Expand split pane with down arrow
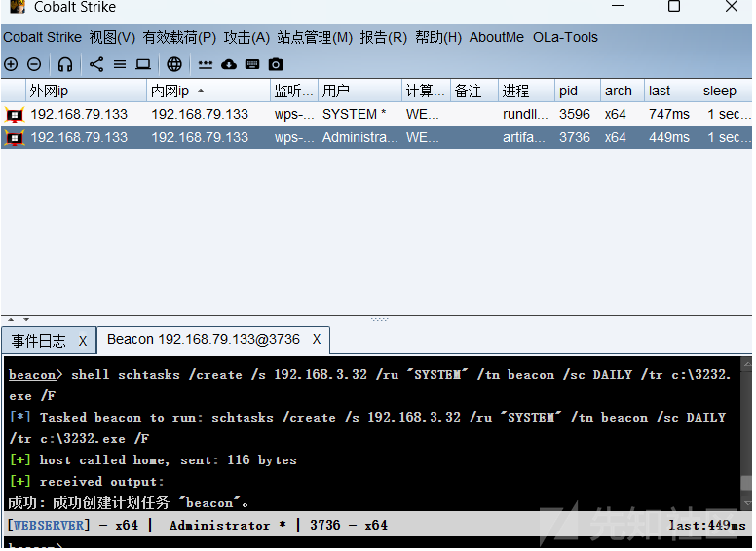 click(26, 320)
